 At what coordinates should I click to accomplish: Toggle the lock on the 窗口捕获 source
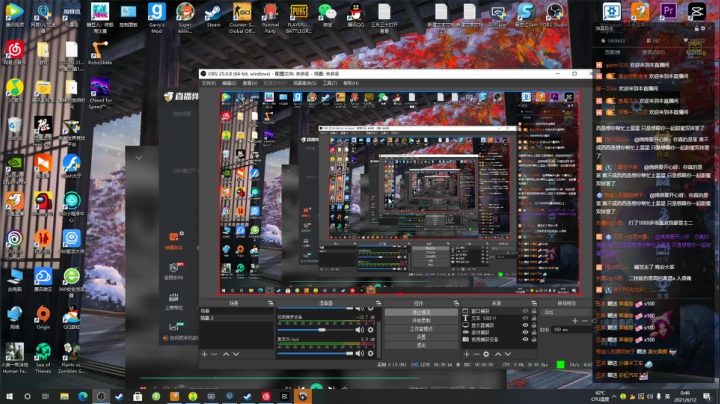(x=534, y=311)
